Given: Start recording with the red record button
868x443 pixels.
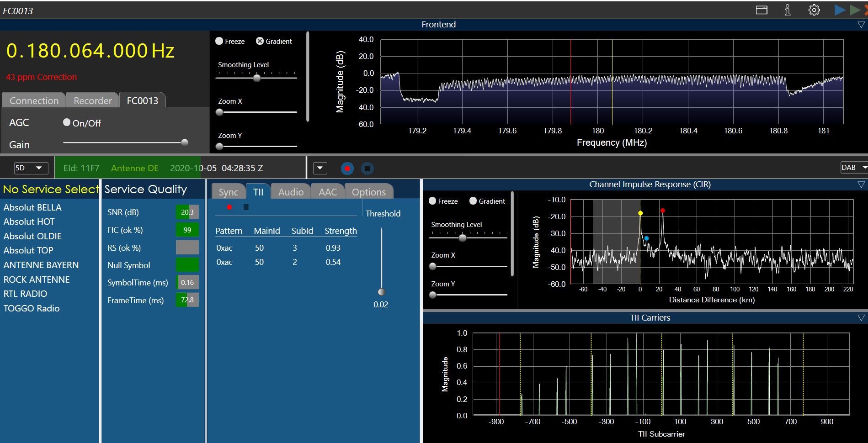Looking at the screenshot, I should coord(347,169).
